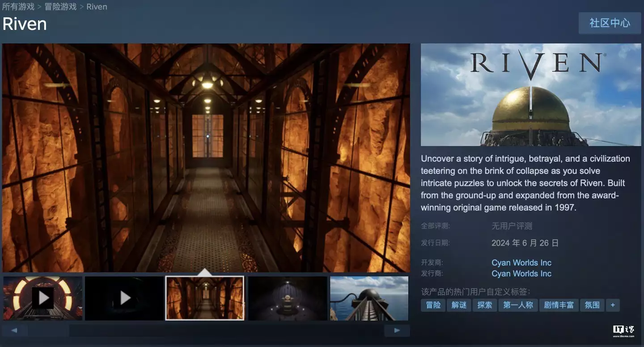
Task: Click the thumbnail strip scrollbar track
Action: coord(206,330)
